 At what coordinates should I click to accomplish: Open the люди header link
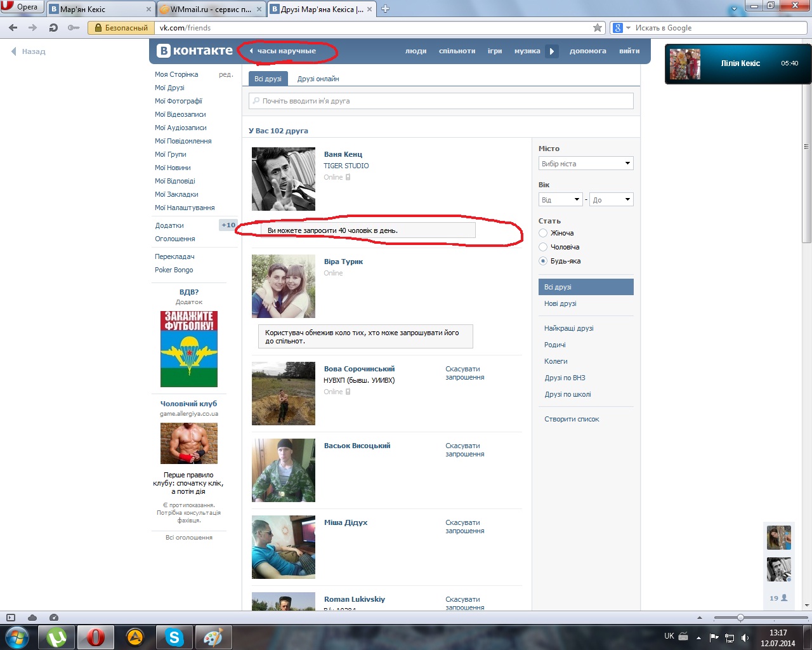point(416,51)
